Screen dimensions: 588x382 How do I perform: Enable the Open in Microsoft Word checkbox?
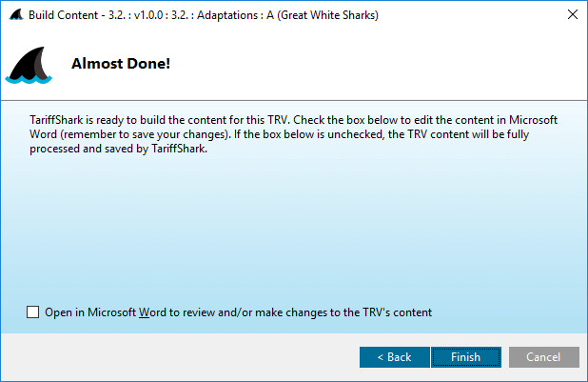point(33,312)
